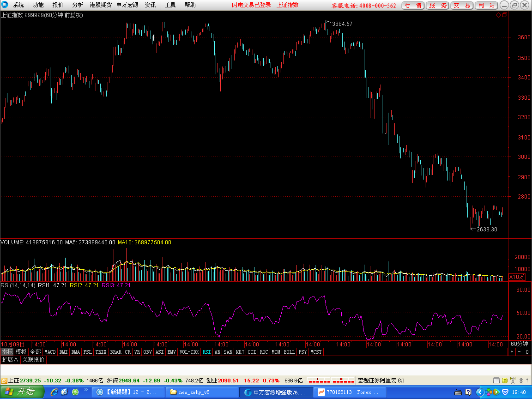Switch to the SAR indicator
Image resolution: width=532 pixels, height=399 pixels.
[x=228, y=352]
